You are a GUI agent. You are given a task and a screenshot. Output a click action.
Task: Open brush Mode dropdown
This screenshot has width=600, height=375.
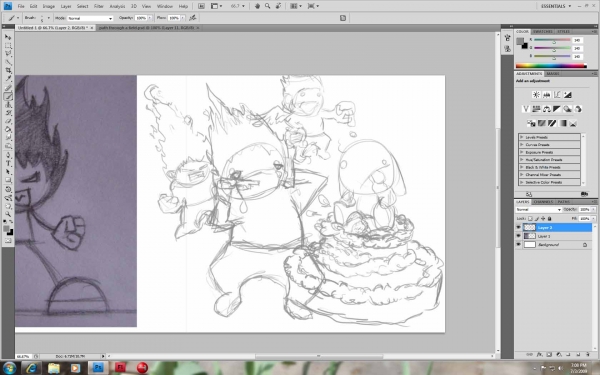90,18
